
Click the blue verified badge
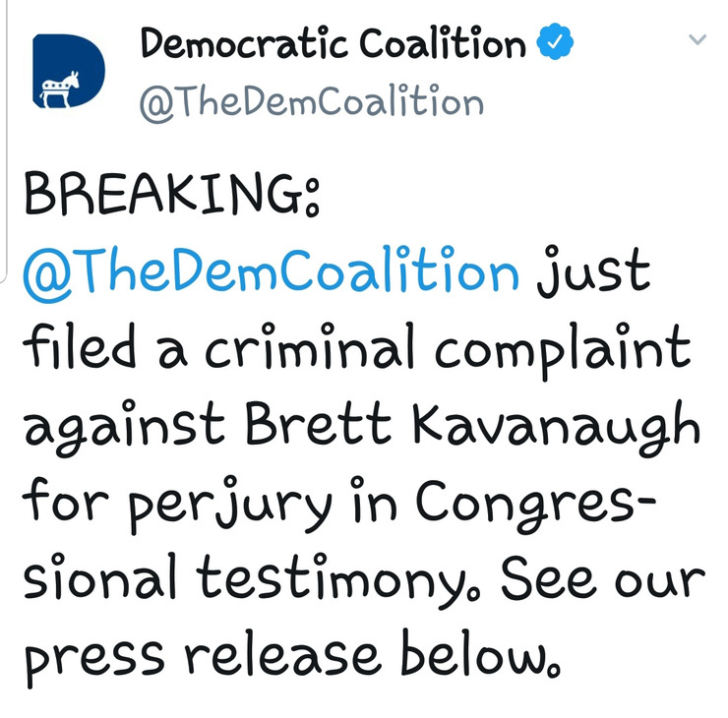point(555,45)
